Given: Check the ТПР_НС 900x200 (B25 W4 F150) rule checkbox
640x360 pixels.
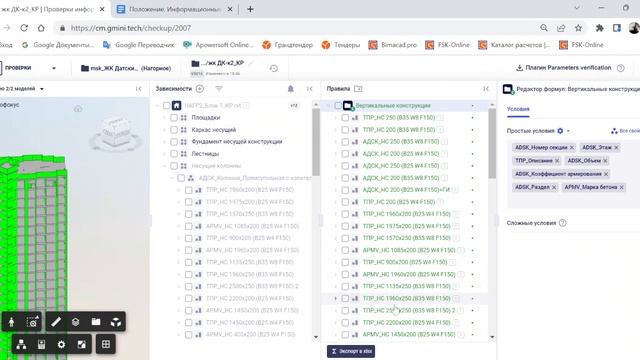Looking at the screenshot, I should pos(345,262).
